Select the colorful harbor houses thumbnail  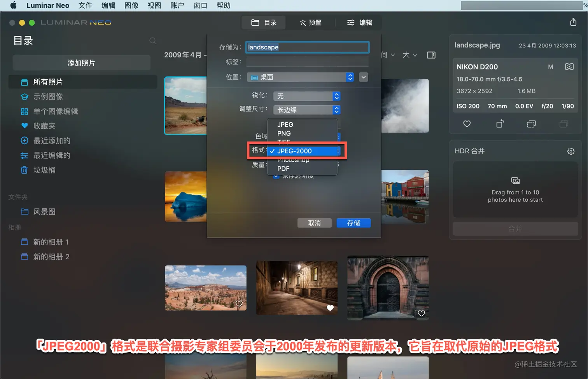click(x=405, y=197)
